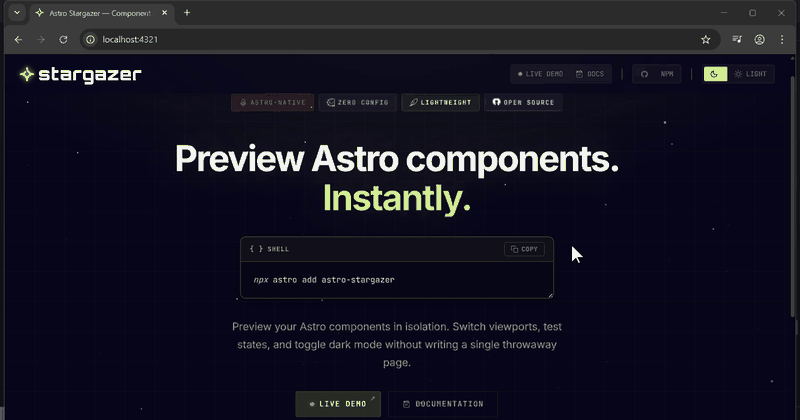The width and height of the screenshot is (800, 420).
Task: Launch the Live Demo button below description
Action: click(x=338, y=404)
